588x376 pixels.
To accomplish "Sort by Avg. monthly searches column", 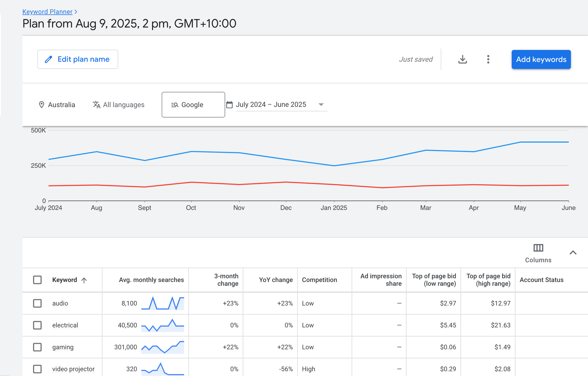I will pos(151,280).
